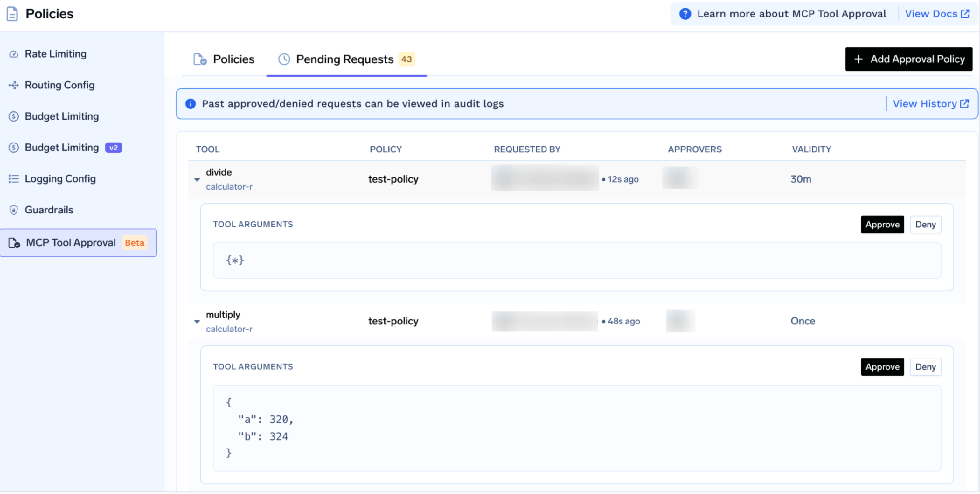Click the question mark help icon
The height and width of the screenshot is (494, 980).
point(685,14)
